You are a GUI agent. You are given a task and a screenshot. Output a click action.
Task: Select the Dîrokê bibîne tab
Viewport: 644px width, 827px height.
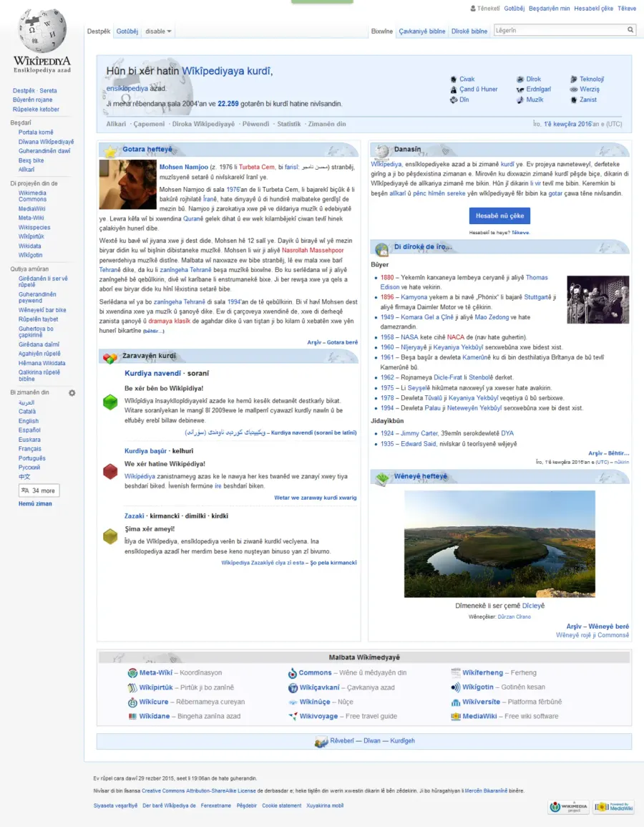tap(469, 31)
